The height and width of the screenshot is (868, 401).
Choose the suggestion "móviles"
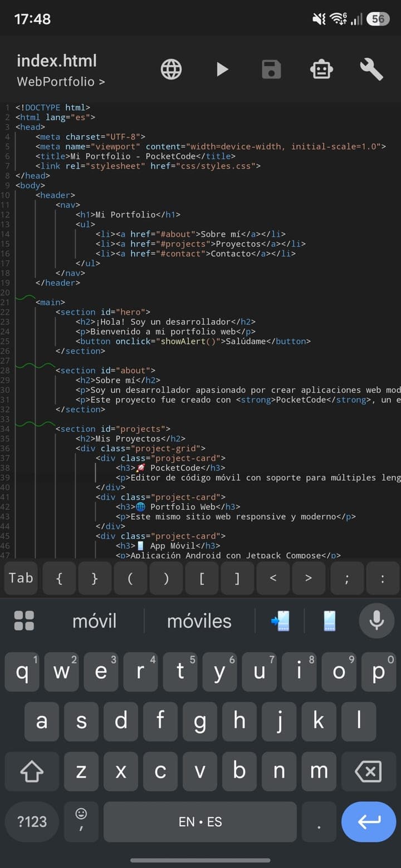pyautogui.click(x=199, y=621)
